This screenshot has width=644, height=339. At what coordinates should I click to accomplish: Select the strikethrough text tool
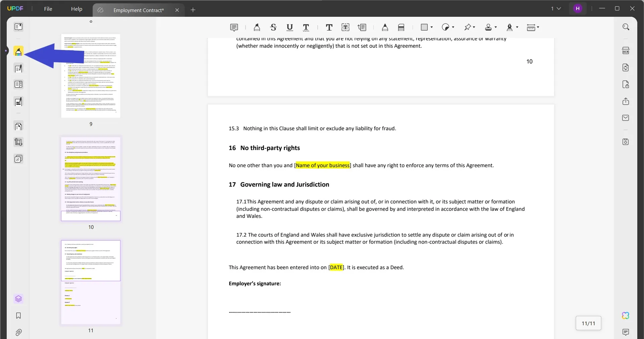point(273,28)
